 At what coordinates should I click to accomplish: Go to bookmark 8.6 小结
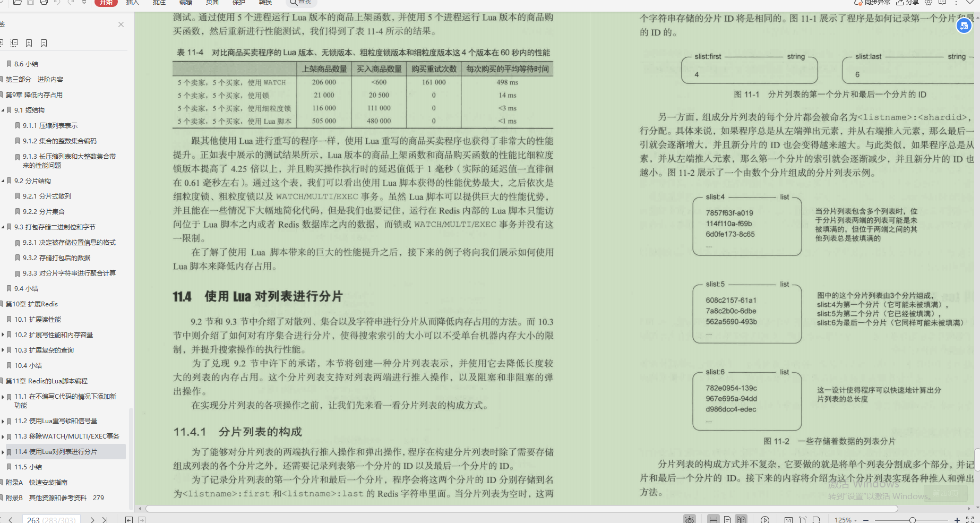26,64
